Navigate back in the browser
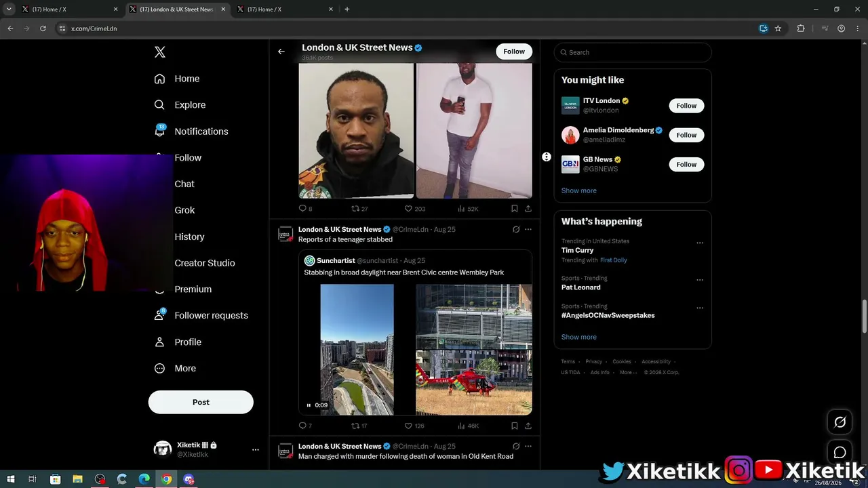 10,28
